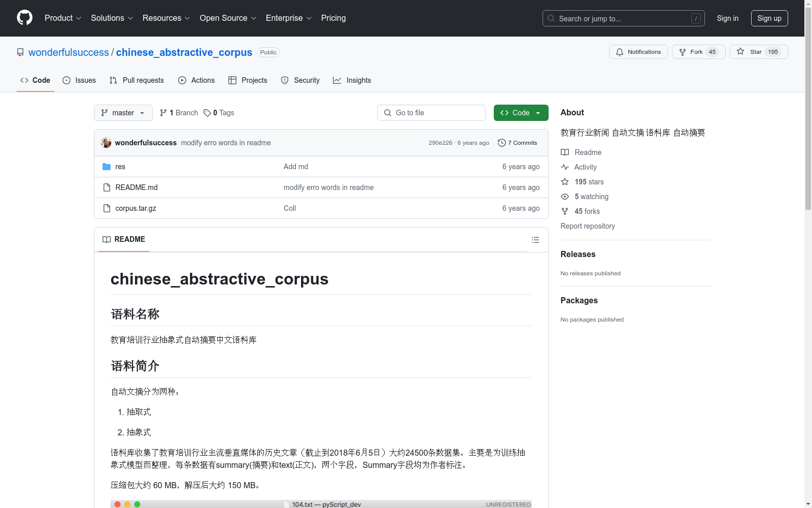Click the README.md file icon
This screenshot has height=508, width=812.
click(x=107, y=187)
